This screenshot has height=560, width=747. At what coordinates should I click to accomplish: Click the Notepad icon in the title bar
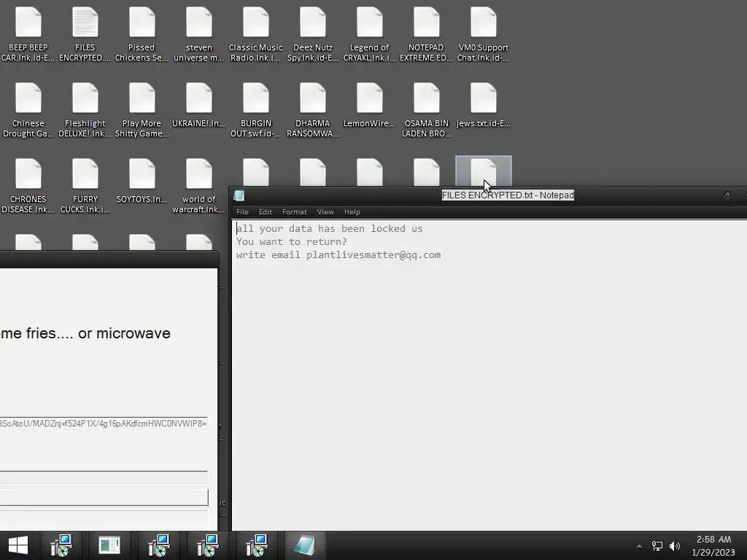(x=239, y=195)
